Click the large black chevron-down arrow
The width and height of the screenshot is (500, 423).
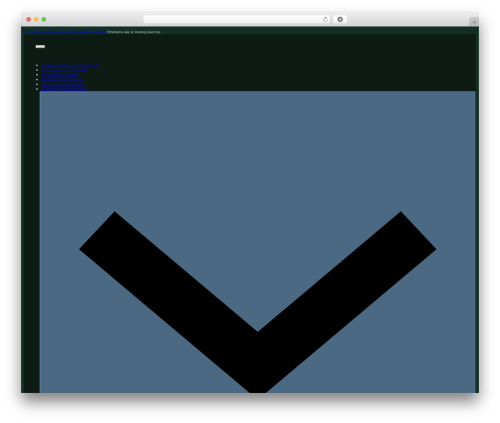[257, 302]
